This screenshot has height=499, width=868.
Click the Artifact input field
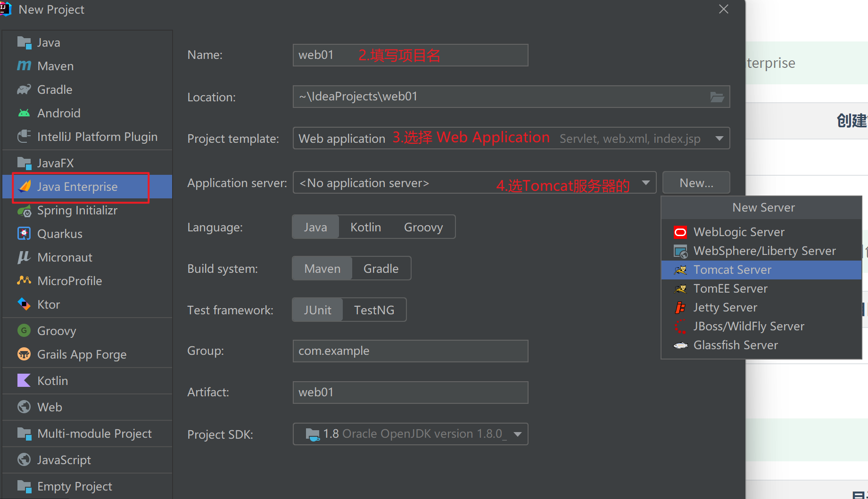tap(410, 393)
